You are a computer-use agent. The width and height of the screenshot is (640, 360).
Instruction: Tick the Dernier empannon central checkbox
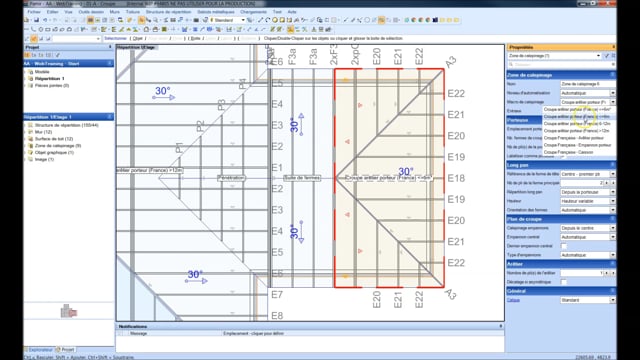pyautogui.click(x=564, y=246)
